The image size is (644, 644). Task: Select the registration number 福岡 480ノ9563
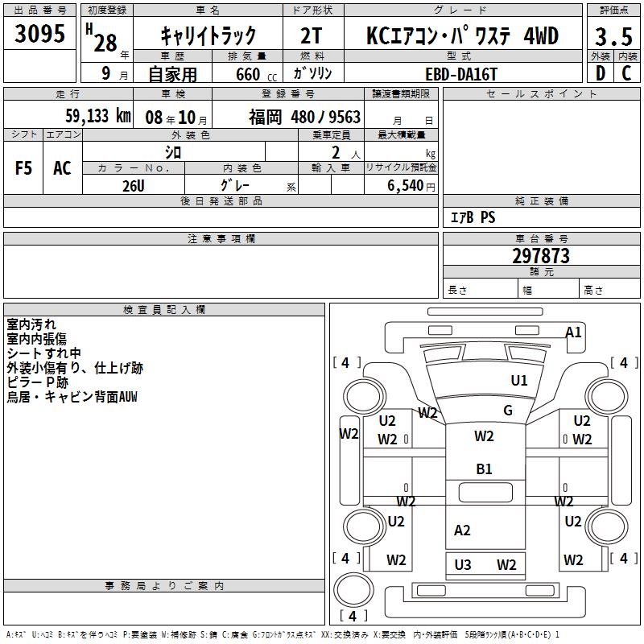pos(305,117)
